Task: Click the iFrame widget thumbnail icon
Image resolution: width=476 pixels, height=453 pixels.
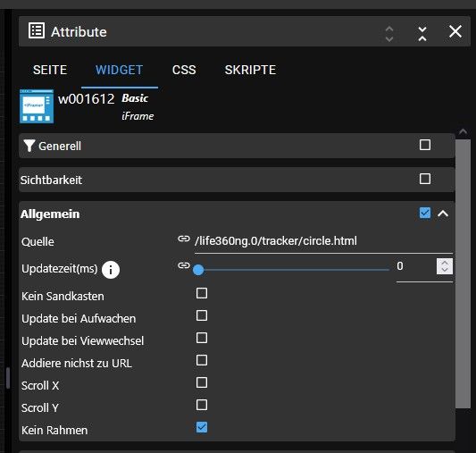Action: [37, 106]
